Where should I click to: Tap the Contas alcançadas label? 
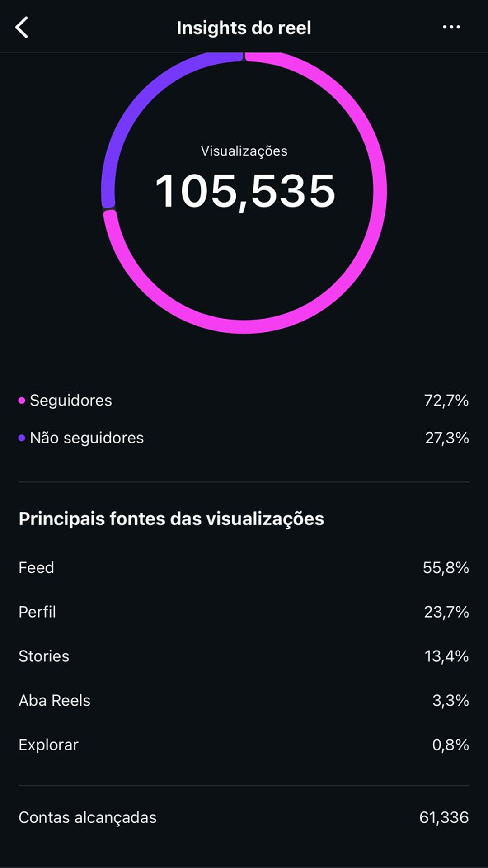87,818
